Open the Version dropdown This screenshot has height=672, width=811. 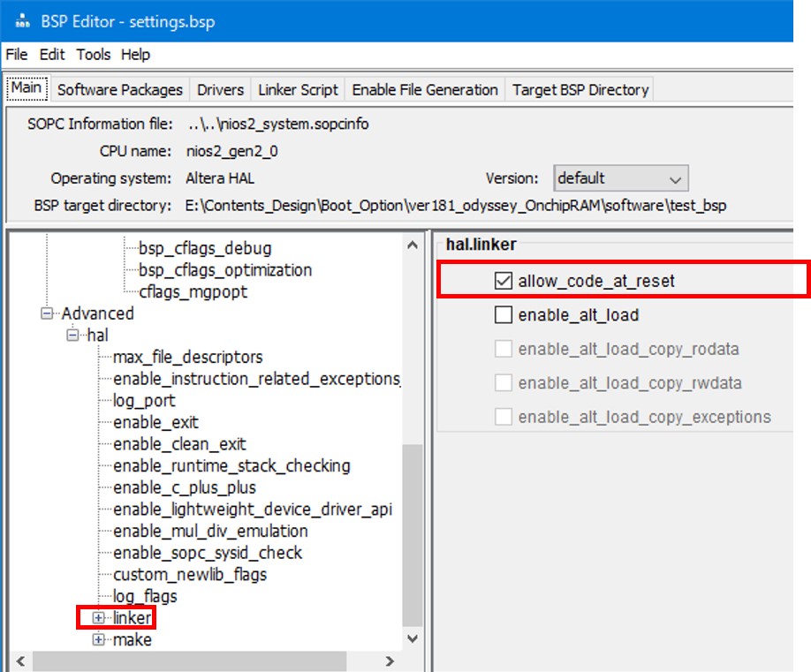coord(620,178)
